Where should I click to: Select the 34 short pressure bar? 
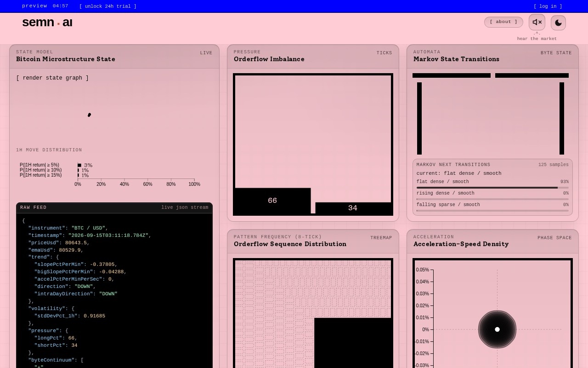[353, 208]
